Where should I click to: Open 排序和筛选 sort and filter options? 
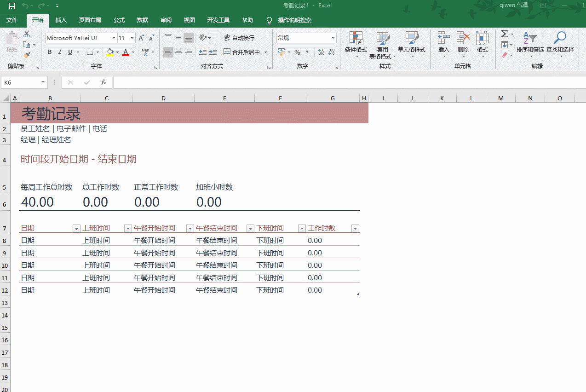[531, 45]
